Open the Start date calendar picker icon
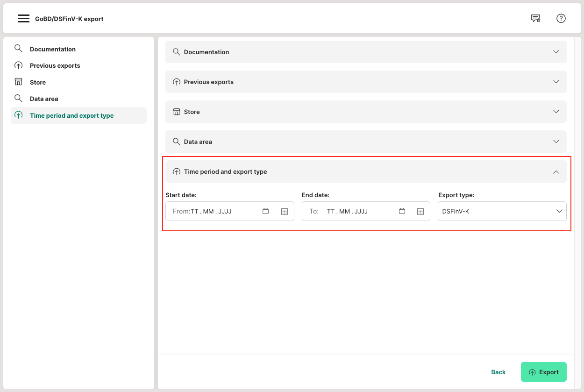The image size is (584, 392). coord(265,211)
